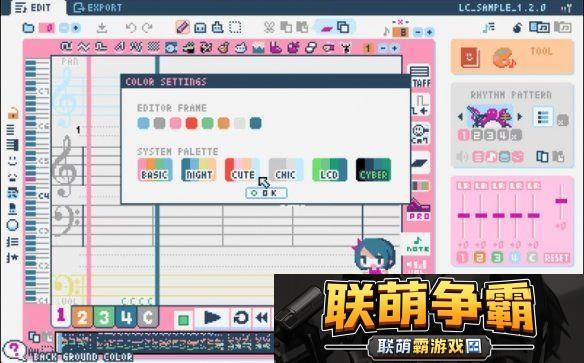
Task: Toggle rhythm pattern slot 1
Action: 463,135
